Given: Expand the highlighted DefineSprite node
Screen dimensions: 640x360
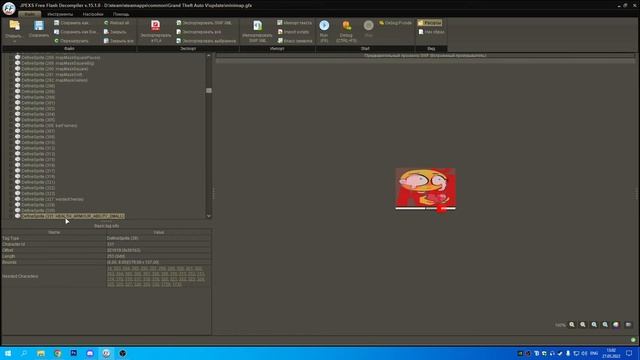Looking at the screenshot, I should 12,216.
